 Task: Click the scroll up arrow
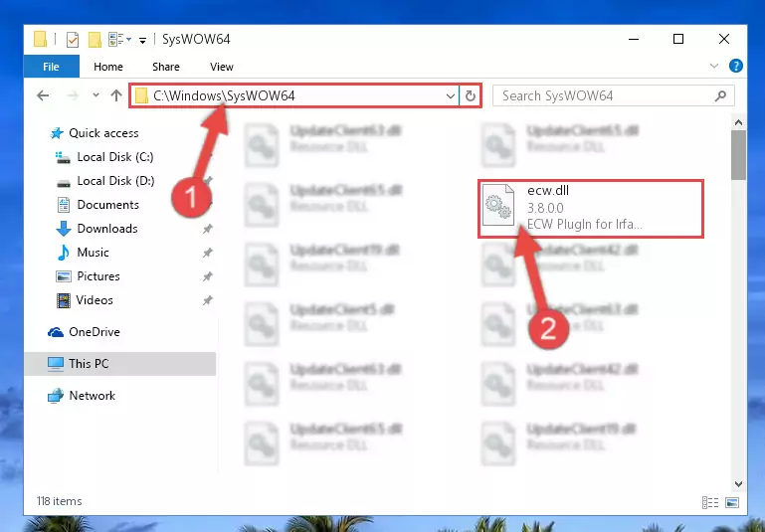[738, 122]
